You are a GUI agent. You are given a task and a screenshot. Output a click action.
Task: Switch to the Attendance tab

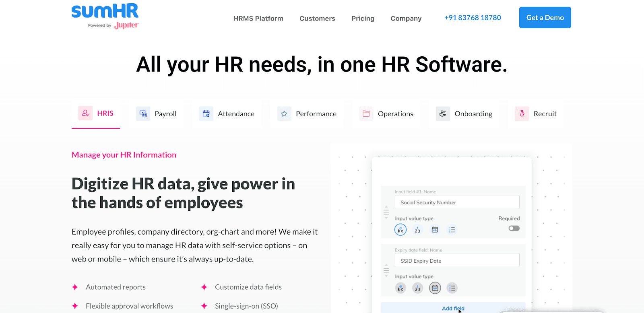click(x=227, y=114)
